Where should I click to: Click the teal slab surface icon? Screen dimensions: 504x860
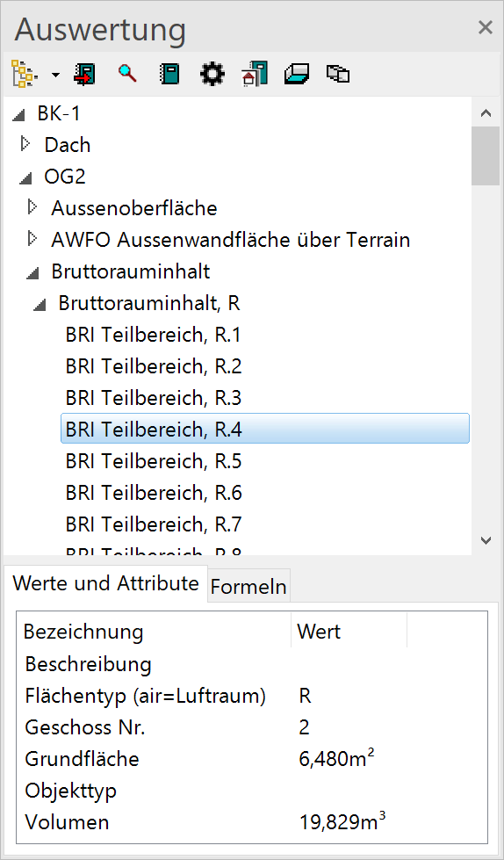click(297, 74)
